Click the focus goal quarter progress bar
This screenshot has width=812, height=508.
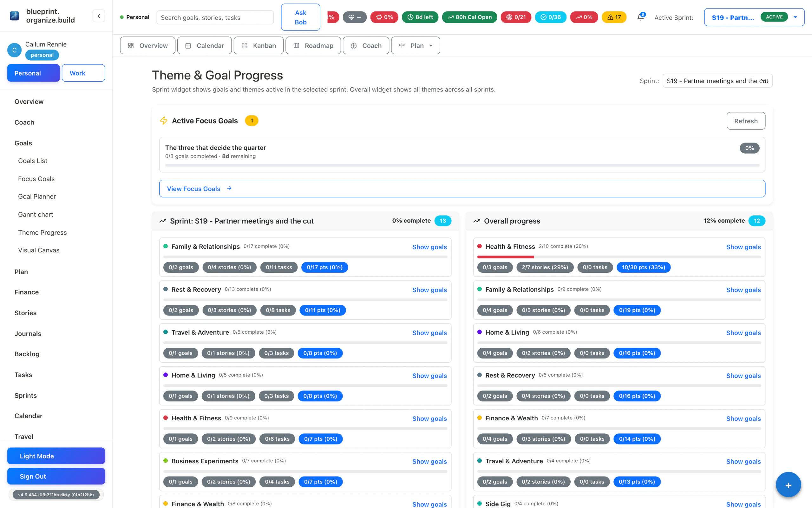pos(462,165)
